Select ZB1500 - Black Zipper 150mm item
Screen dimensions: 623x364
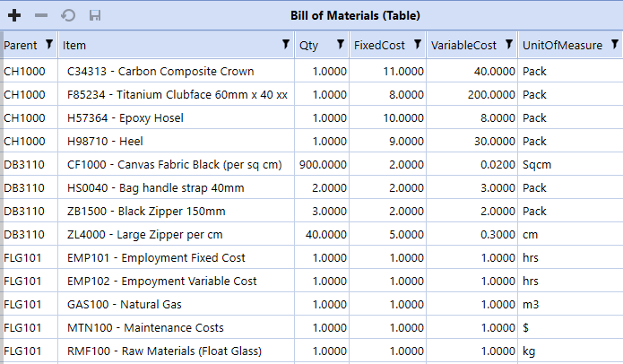coord(146,211)
